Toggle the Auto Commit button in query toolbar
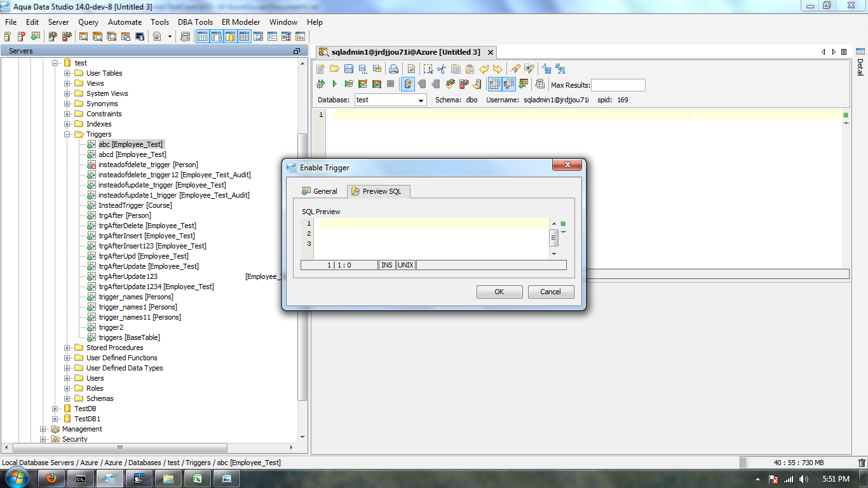The image size is (868, 488). (408, 84)
